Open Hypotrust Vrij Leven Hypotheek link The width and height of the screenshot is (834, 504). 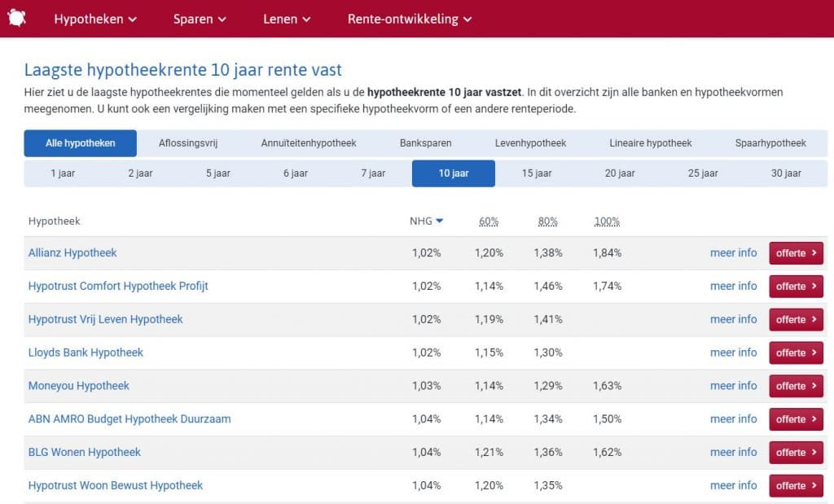pos(105,319)
